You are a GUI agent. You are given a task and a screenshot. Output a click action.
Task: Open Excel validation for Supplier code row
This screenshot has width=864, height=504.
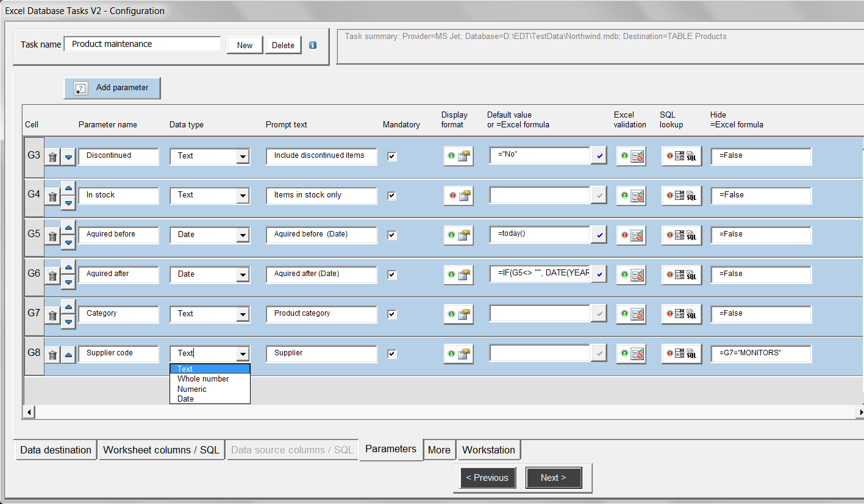pyautogui.click(x=631, y=354)
